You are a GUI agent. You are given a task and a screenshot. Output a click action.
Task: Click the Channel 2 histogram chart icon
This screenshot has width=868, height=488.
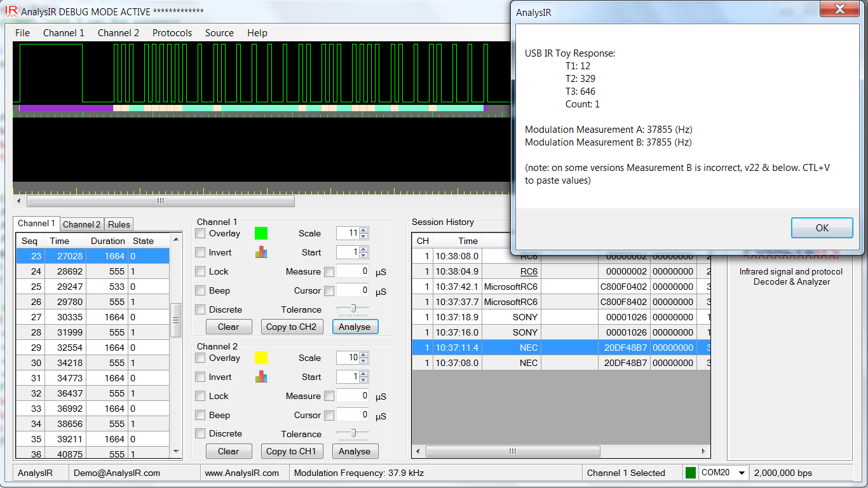point(261,377)
